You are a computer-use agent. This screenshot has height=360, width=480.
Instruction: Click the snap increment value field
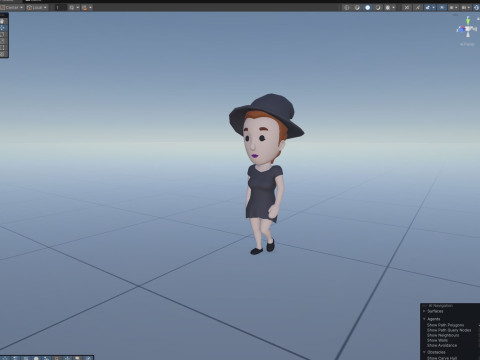pos(60,7)
